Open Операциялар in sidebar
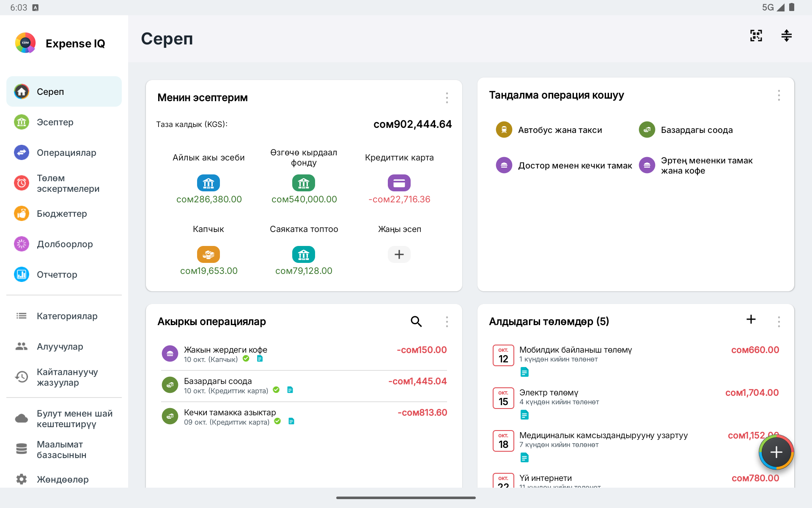Viewport: 812px width, 508px height. tap(64, 152)
